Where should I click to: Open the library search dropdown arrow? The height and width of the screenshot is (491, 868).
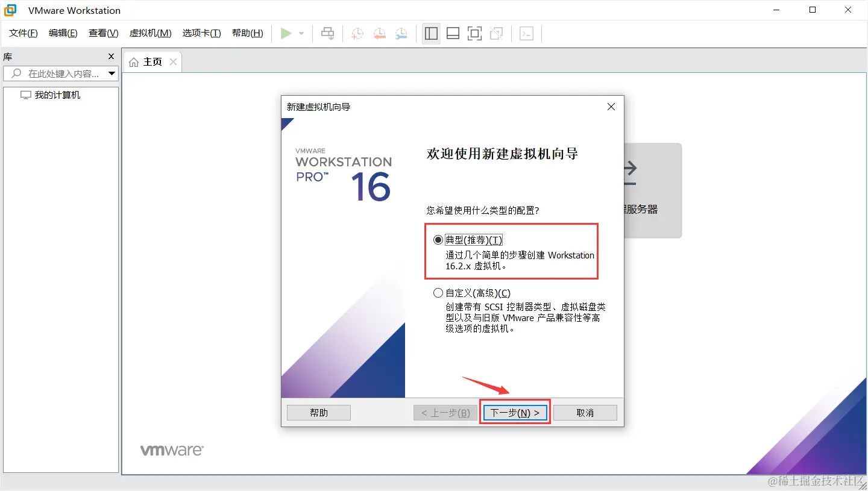pos(112,73)
